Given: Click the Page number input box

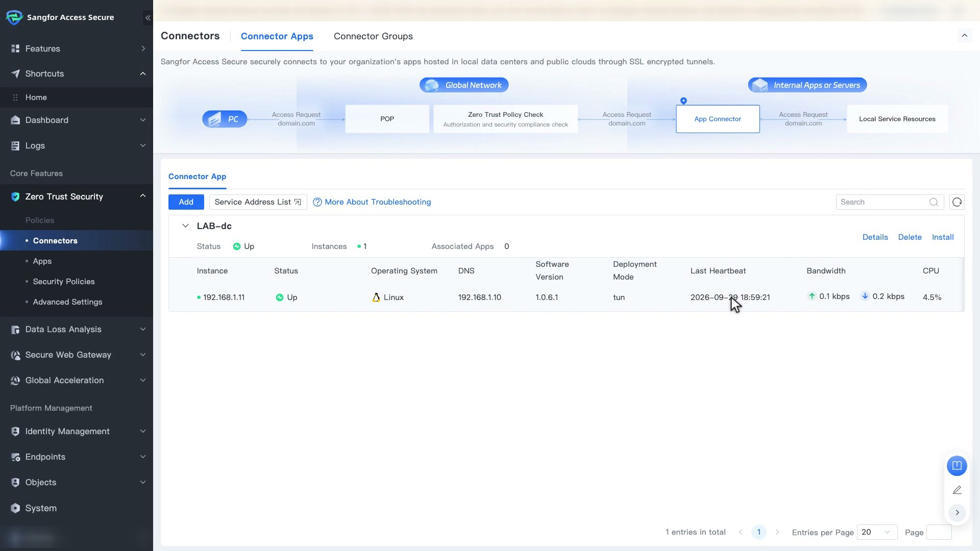Looking at the screenshot, I should pyautogui.click(x=939, y=532).
